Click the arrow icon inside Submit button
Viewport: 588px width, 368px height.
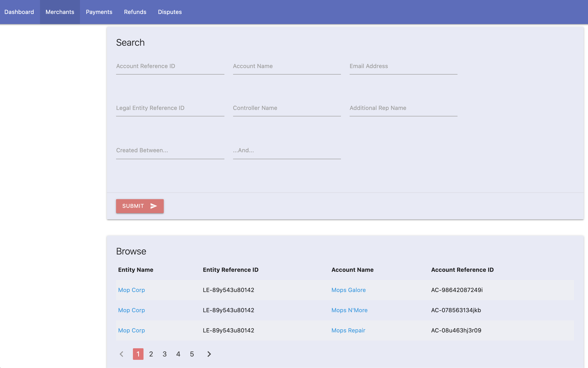click(x=153, y=206)
